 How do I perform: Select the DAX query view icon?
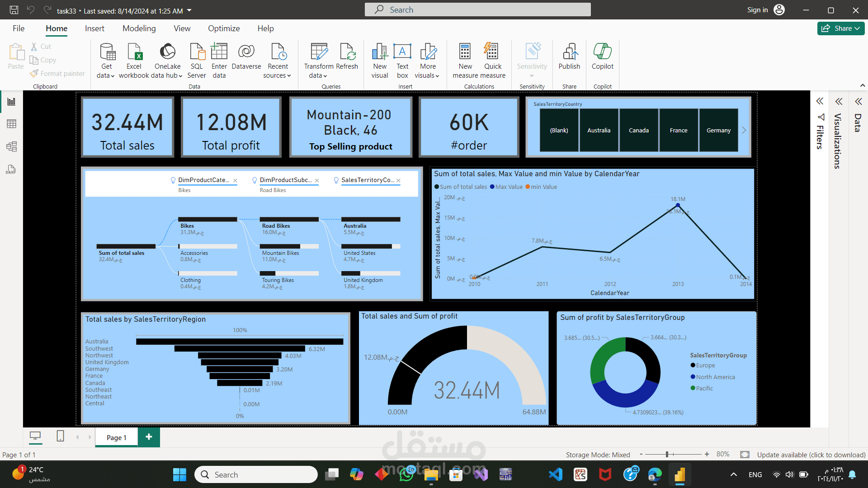10,169
